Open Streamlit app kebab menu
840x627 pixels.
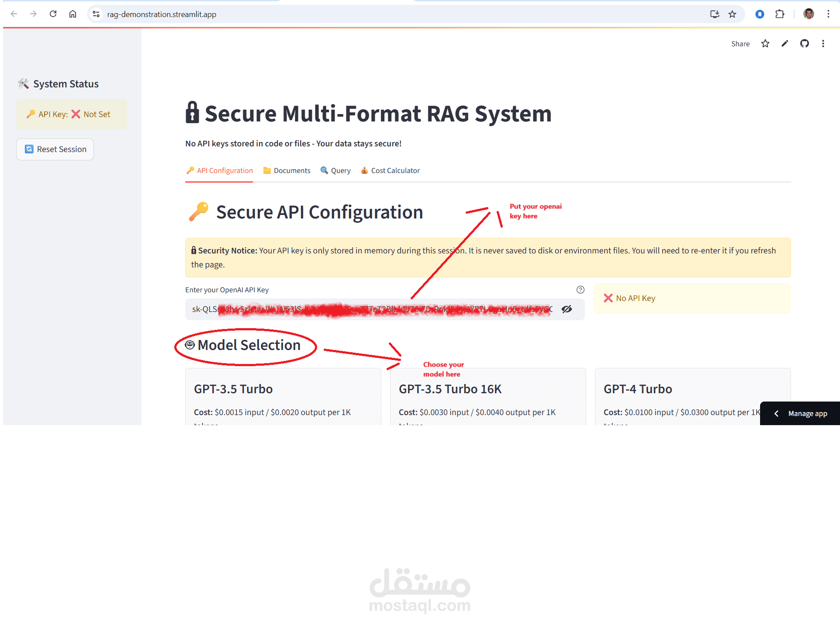(823, 44)
